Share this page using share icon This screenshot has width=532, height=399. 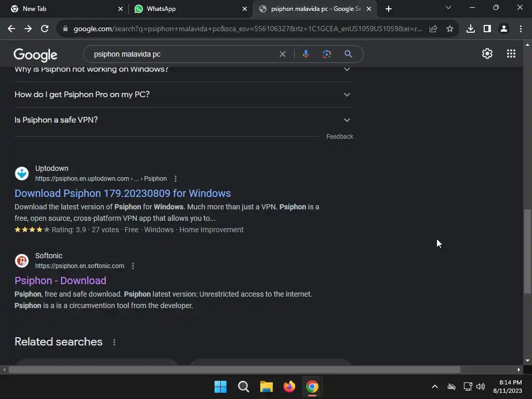coord(433,29)
